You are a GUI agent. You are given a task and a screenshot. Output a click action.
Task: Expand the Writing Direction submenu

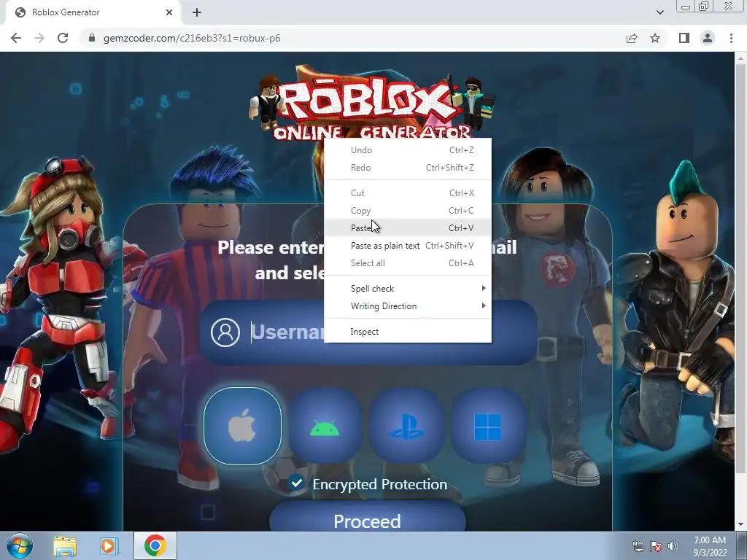408,306
